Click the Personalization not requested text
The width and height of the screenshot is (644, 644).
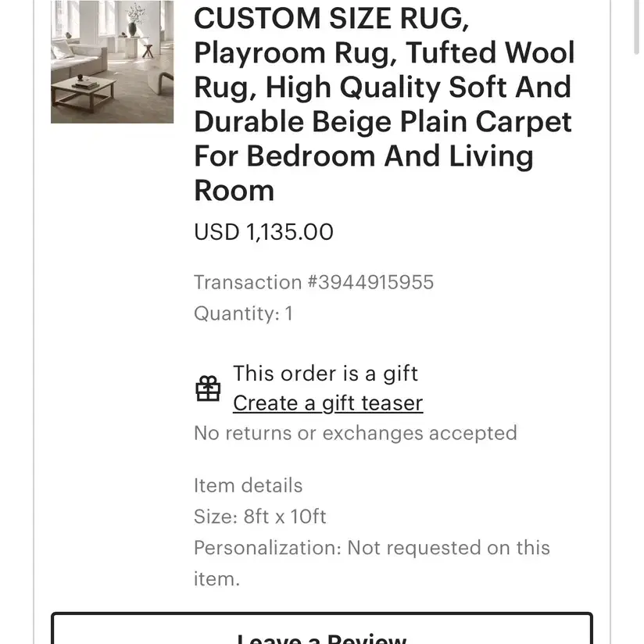tap(372, 563)
